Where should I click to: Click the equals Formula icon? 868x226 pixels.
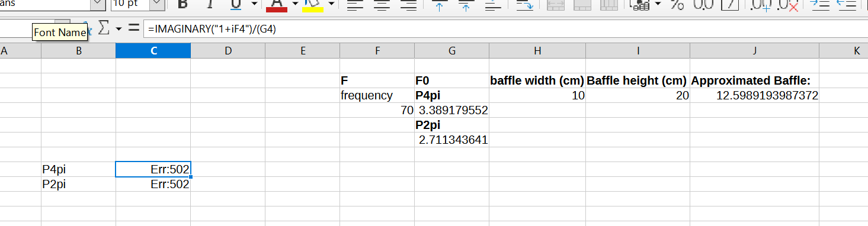[x=134, y=28]
